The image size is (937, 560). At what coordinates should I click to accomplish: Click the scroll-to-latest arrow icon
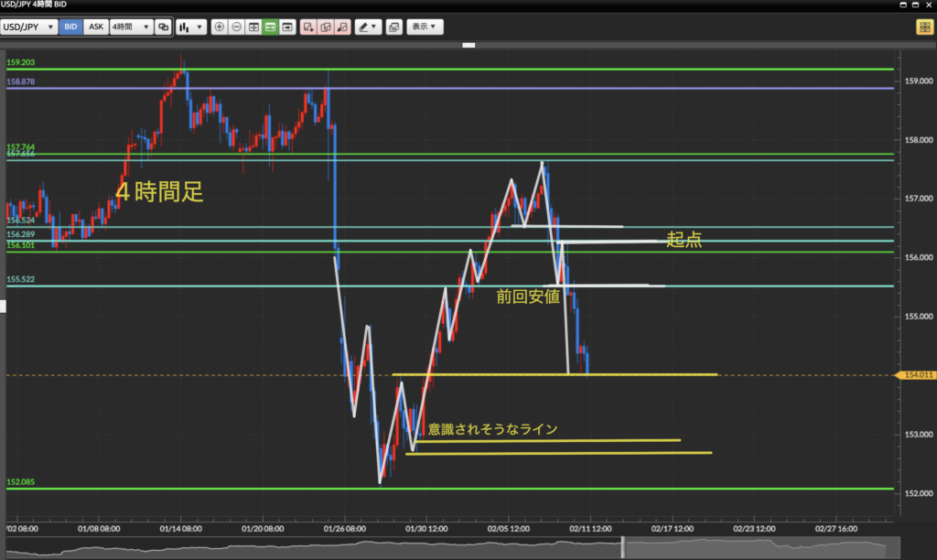click(288, 27)
